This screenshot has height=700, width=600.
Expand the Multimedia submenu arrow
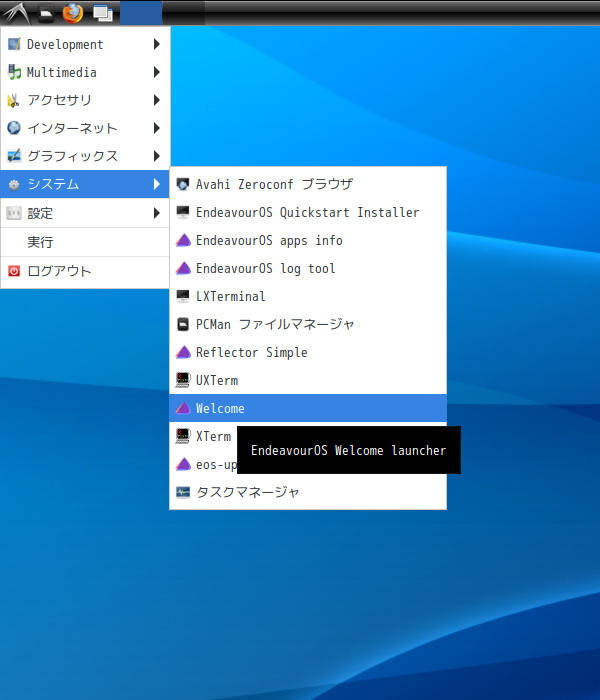click(156, 72)
